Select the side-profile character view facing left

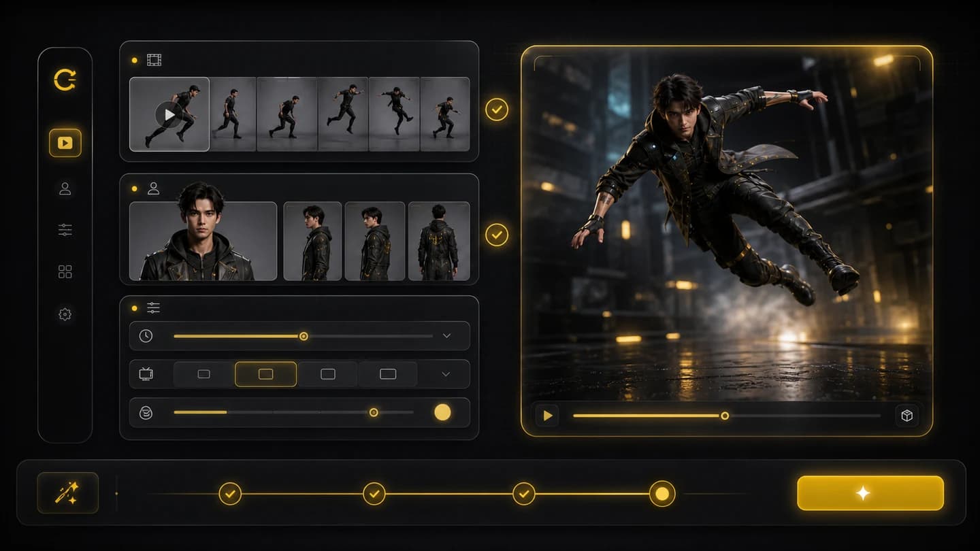[x=312, y=241]
